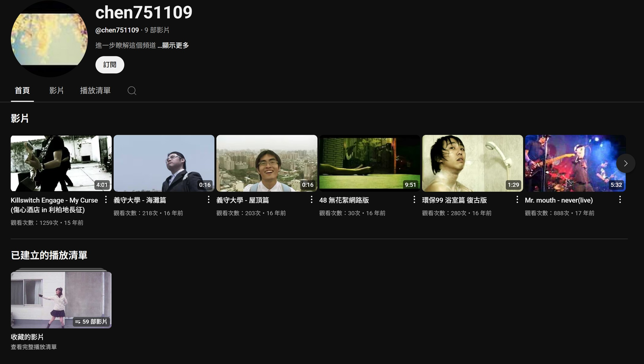Open more options for 義守大學 - 屋頂篇
The width and height of the screenshot is (644, 364).
point(312,200)
